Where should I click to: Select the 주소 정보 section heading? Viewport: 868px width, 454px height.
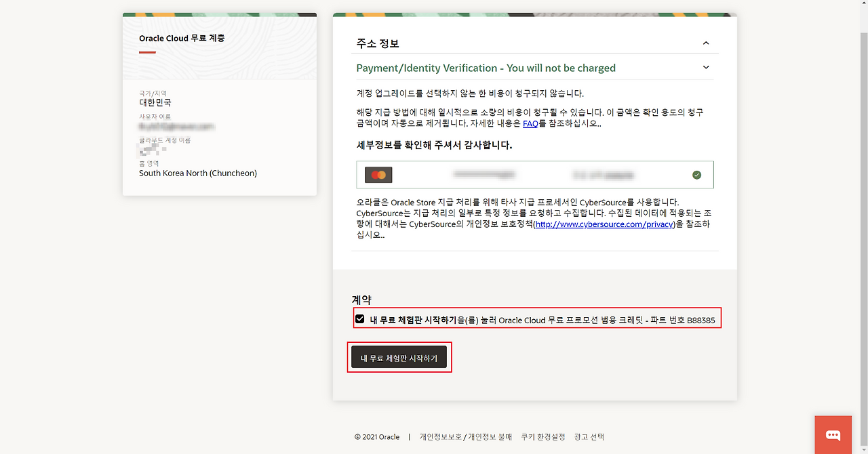coord(378,43)
